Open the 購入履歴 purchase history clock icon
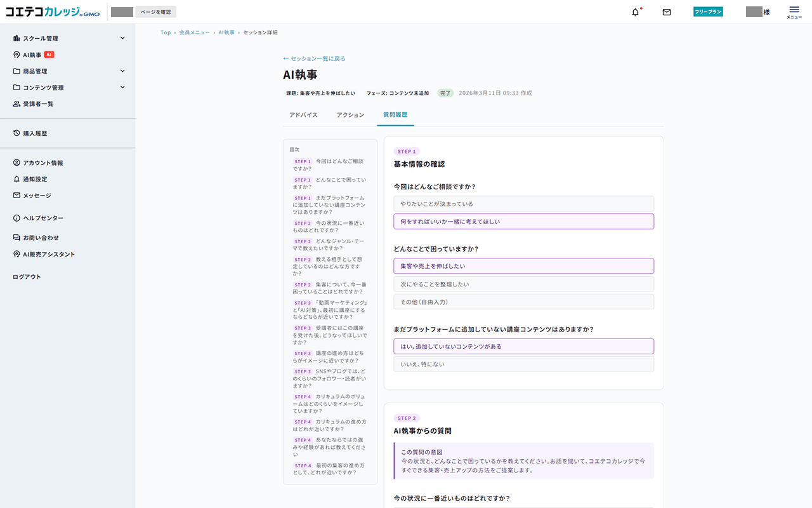Viewport: 812px width, 508px height. 15,133
